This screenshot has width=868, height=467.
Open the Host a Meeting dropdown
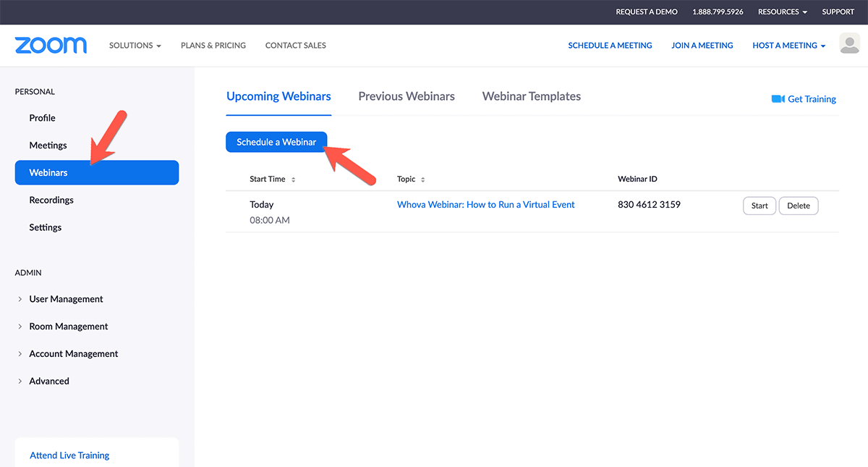788,46
